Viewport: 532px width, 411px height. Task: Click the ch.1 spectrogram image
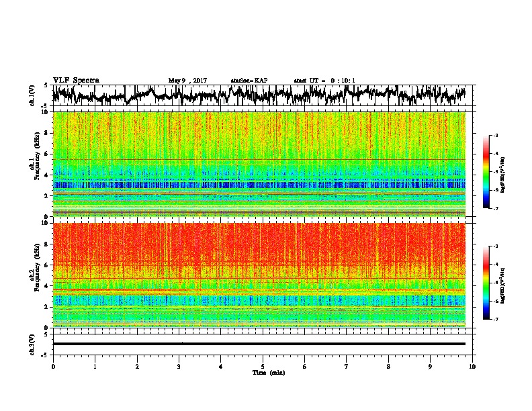259,164
